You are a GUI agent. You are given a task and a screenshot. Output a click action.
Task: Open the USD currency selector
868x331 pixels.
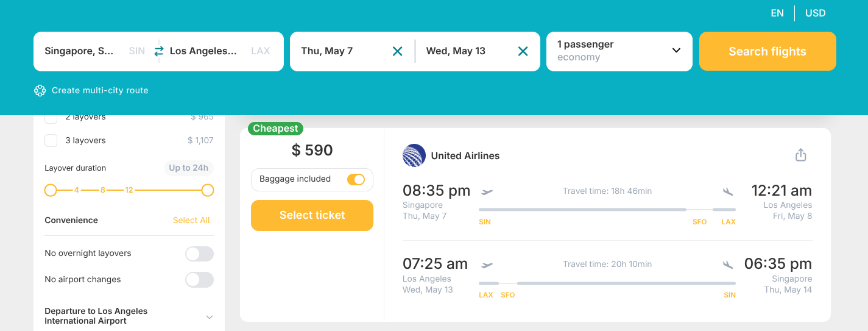(815, 13)
